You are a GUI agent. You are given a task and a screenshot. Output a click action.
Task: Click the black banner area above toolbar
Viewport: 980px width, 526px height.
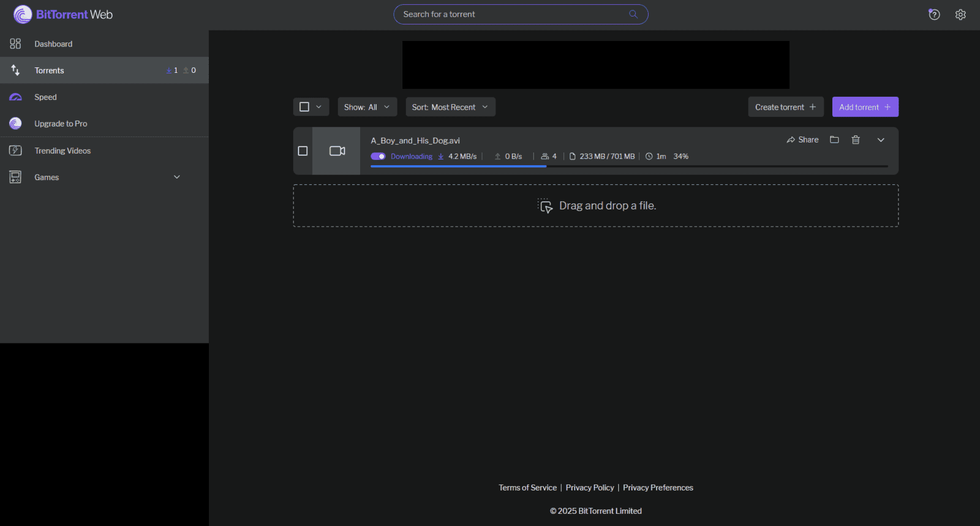tap(596, 65)
